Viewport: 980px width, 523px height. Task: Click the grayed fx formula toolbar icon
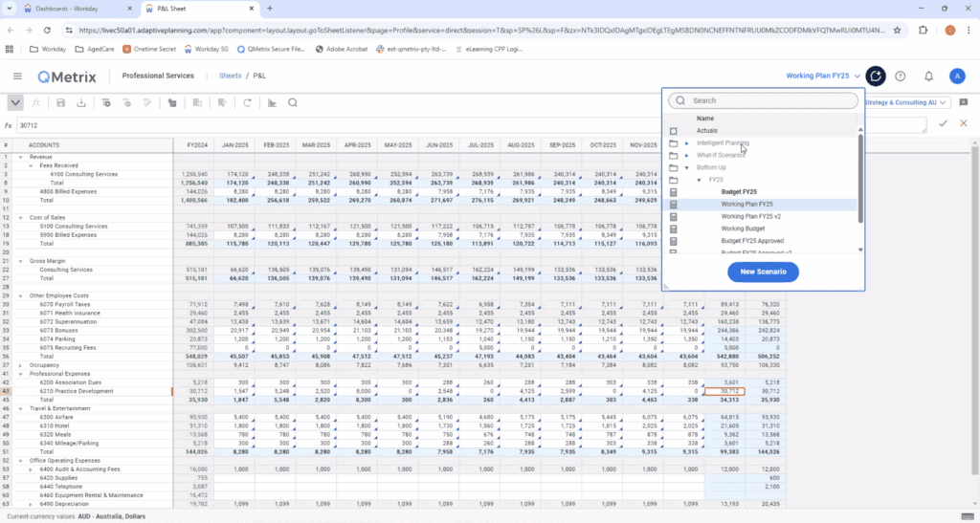[x=36, y=103]
